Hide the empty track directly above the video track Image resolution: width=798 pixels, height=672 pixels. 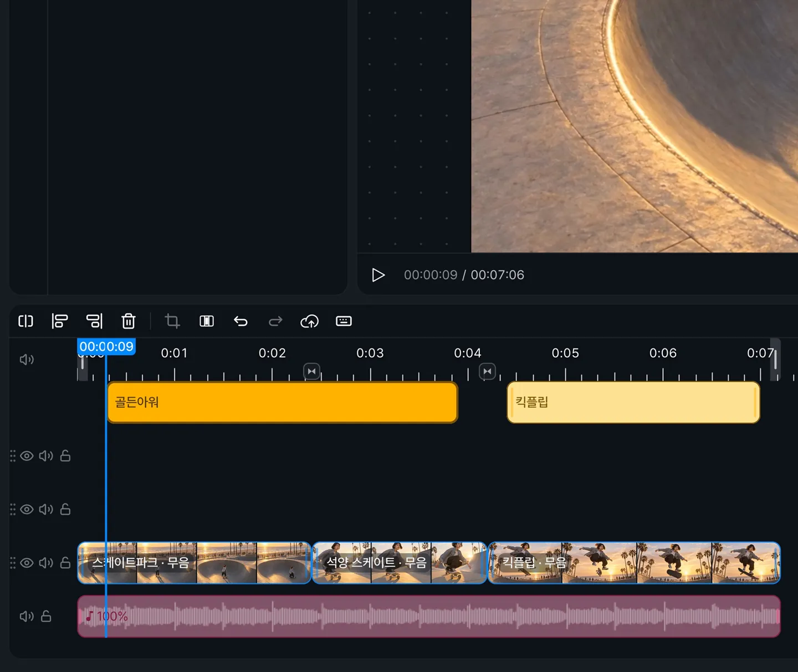(27, 509)
